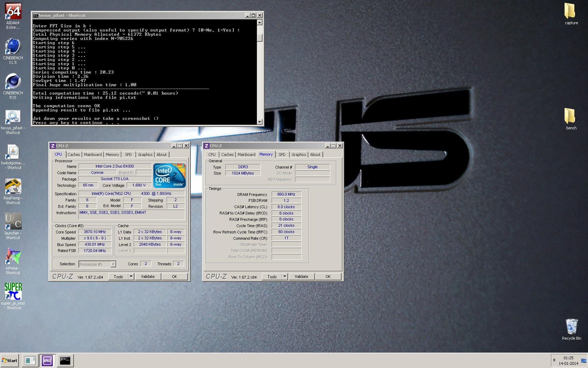Image resolution: width=588 pixels, height=368 pixels.
Task: Open the AIDA64 Extreme desktop icon
Action: [x=13, y=16]
